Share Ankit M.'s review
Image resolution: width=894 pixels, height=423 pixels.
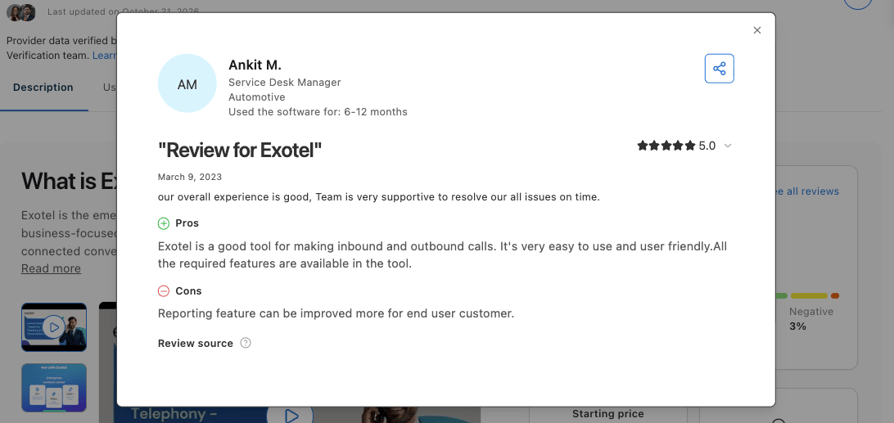coord(719,68)
